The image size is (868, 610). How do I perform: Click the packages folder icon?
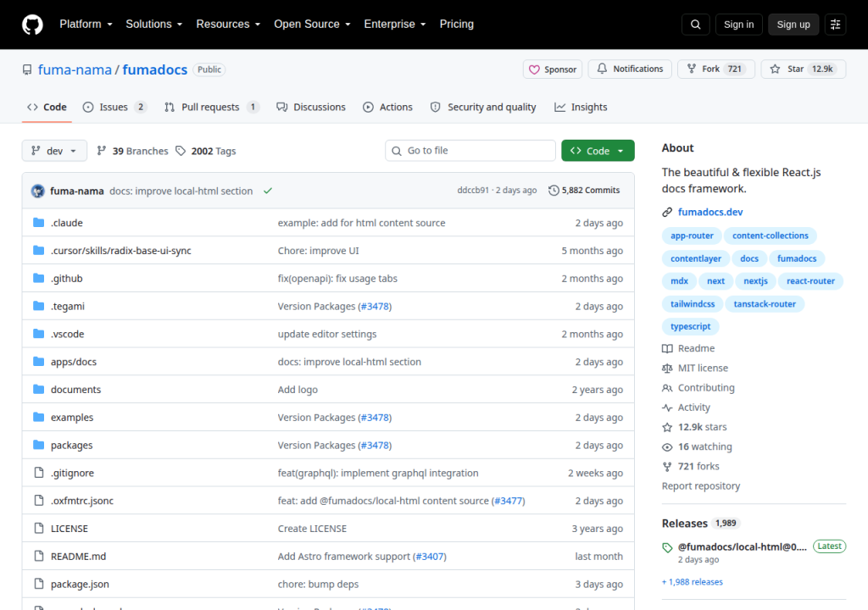coord(38,445)
